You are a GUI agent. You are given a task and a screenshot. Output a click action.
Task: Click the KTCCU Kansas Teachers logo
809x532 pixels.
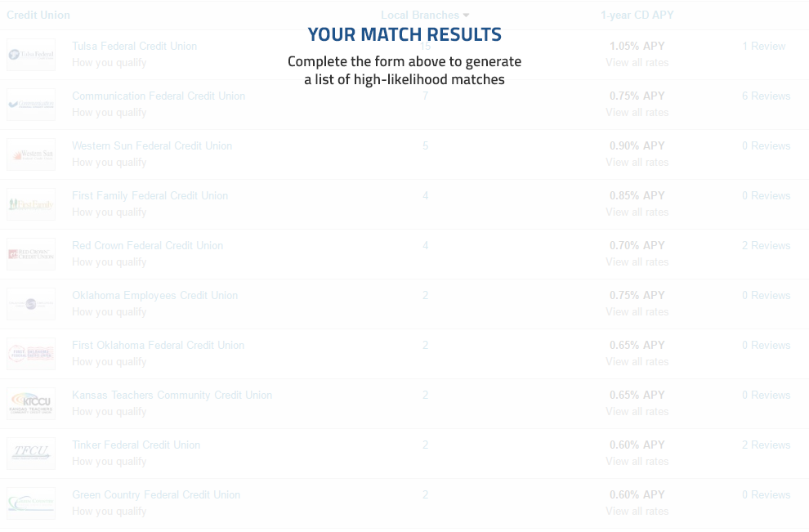pos(31,404)
